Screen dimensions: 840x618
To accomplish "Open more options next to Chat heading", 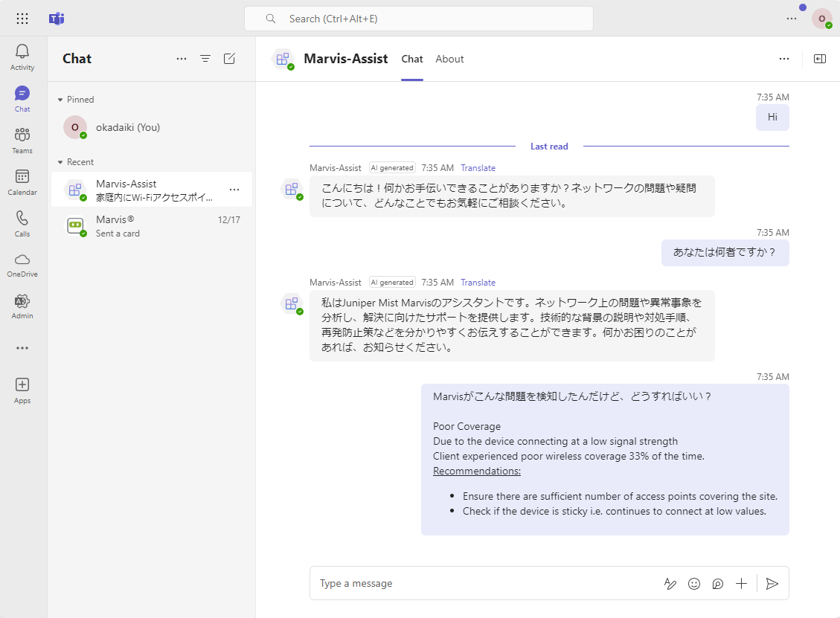I will pos(182,59).
